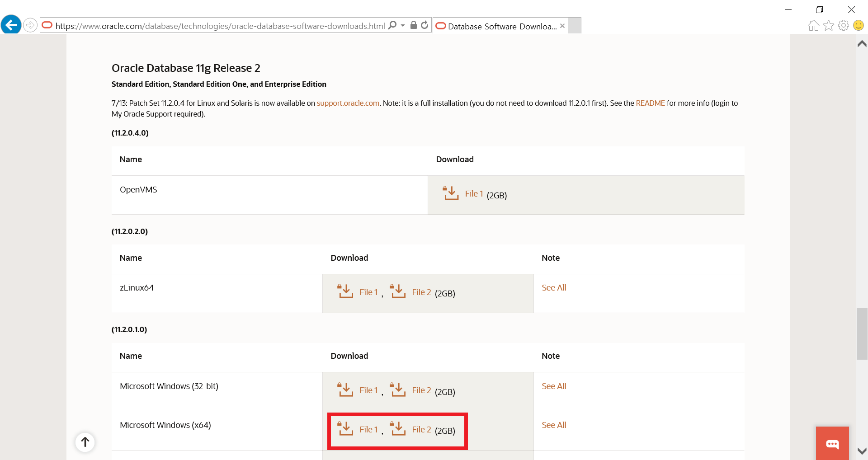The image size is (868, 460).
Task: Open a new blank tab
Action: click(575, 26)
